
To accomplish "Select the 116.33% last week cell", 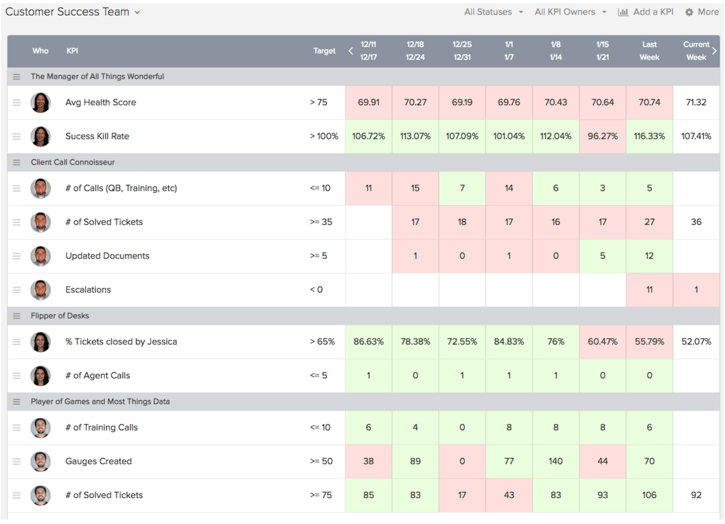I will click(x=649, y=136).
